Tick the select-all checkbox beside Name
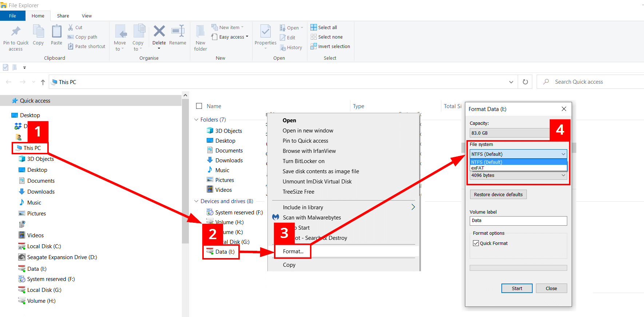This screenshot has height=317, width=644. pos(199,106)
